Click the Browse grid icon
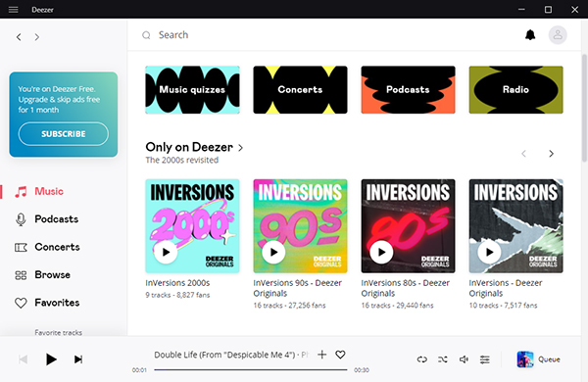Image resolution: width=588 pixels, height=382 pixels. [21, 275]
